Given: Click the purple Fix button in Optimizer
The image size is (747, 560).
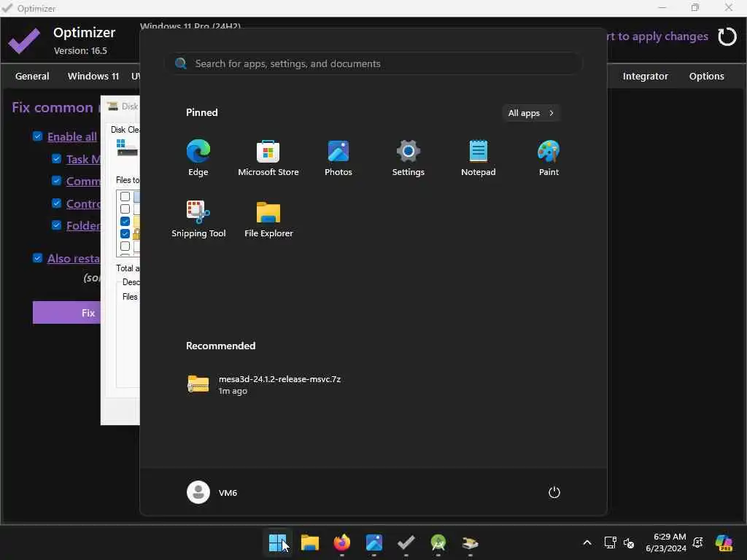Looking at the screenshot, I should [66, 313].
